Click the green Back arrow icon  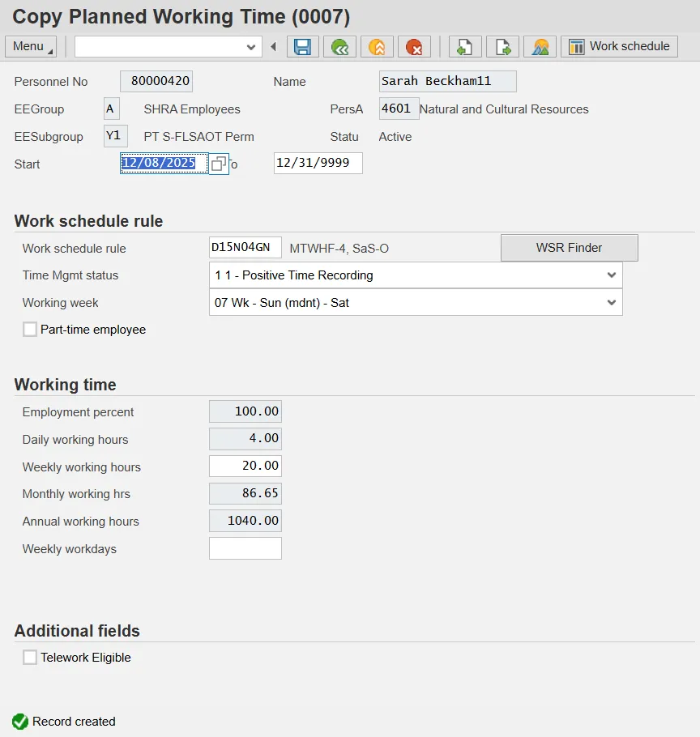pos(340,46)
